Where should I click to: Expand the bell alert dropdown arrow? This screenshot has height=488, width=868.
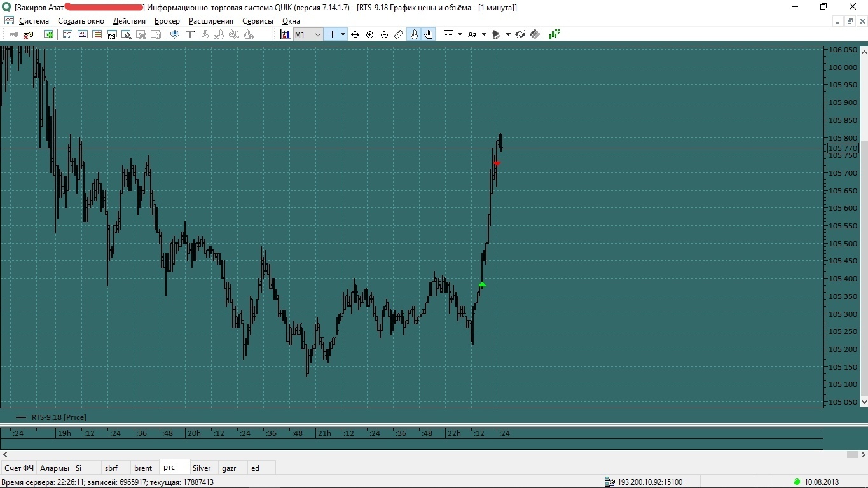point(508,34)
